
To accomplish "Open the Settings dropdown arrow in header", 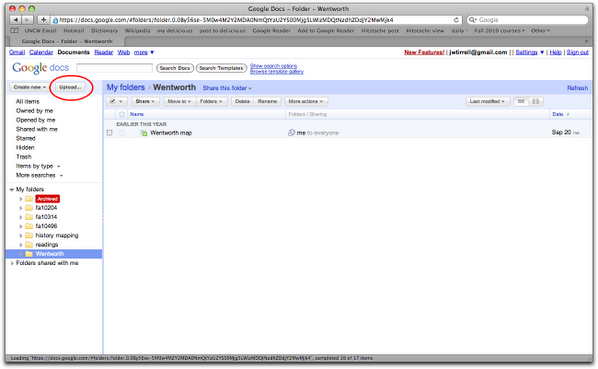I will click(542, 52).
